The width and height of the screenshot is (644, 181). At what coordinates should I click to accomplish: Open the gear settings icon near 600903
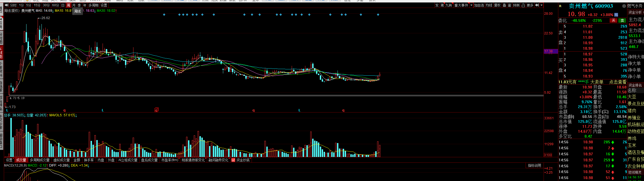624,6
